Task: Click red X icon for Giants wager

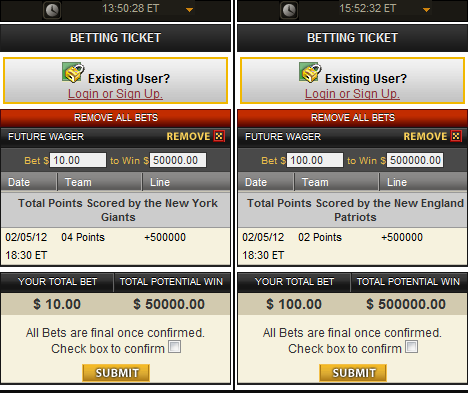Action: pos(219,136)
